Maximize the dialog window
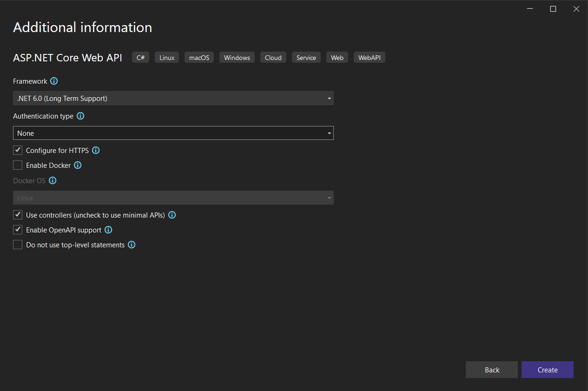The width and height of the screenshot is (588, 391). (x=553, y=9)
